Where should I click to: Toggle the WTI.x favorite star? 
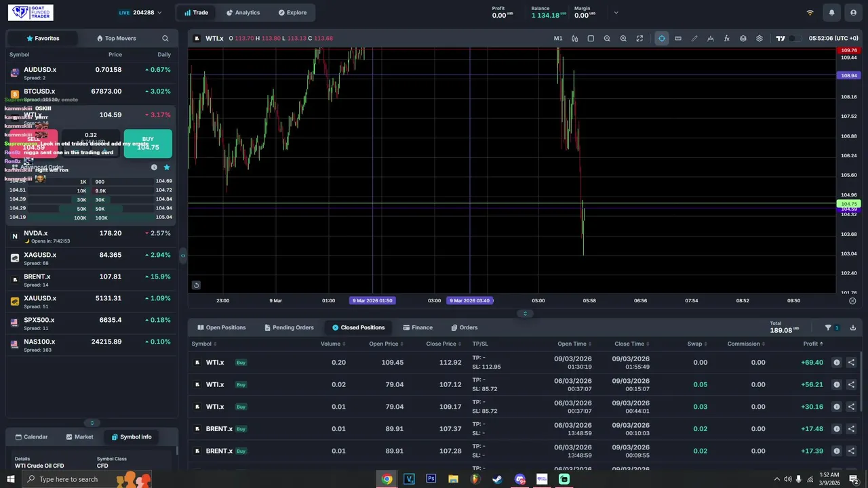point(167,167)
